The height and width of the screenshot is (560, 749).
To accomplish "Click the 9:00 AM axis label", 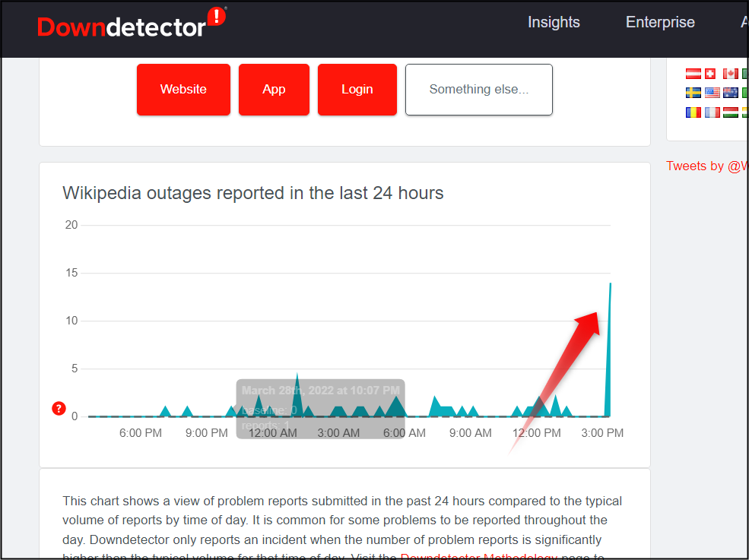I will pos(471,433).
